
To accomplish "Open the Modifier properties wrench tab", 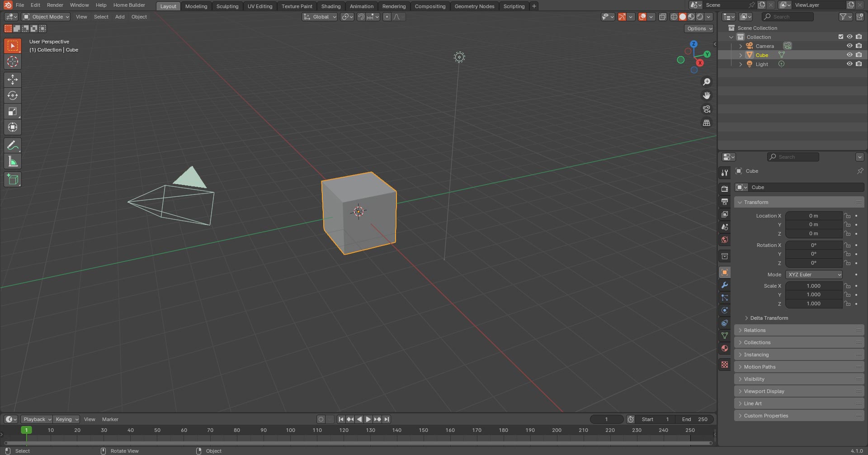I will pyautogui.click(x=725, y=285).
